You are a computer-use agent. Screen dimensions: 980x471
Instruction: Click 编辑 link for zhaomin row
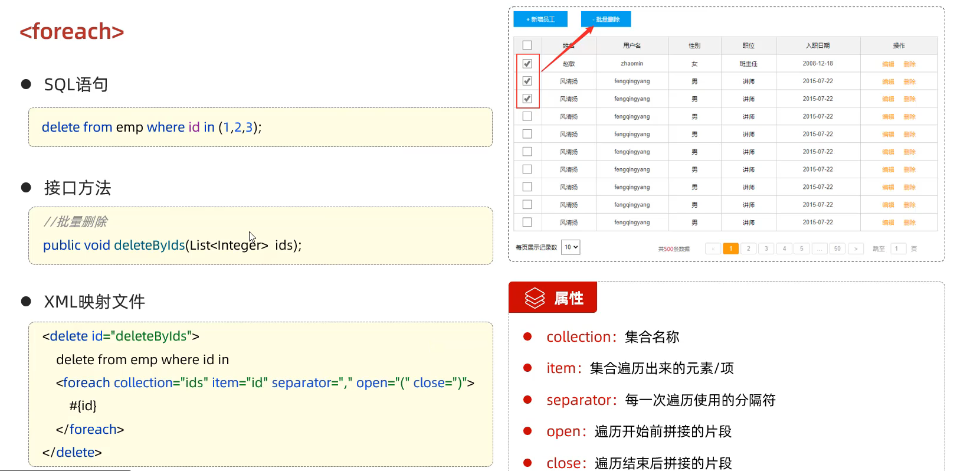tap(887, 64)
